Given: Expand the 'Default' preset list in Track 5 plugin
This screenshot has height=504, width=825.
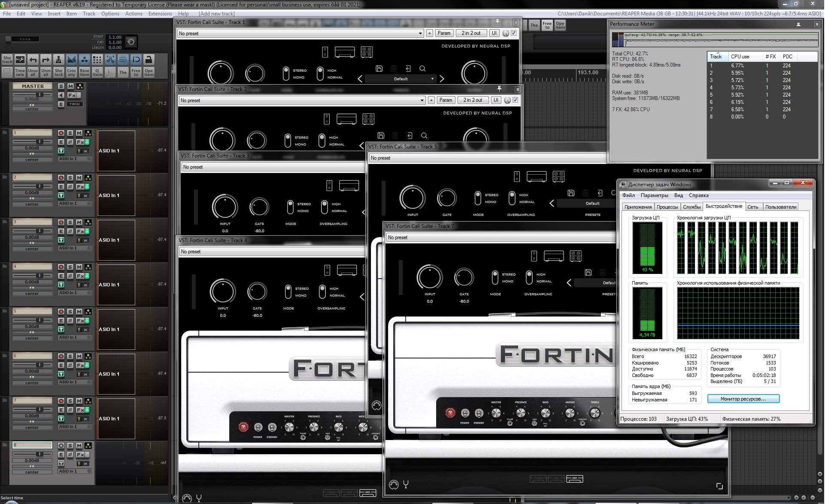Looking at the screenshot, I should pyautogui.click(x=586, y=203).
